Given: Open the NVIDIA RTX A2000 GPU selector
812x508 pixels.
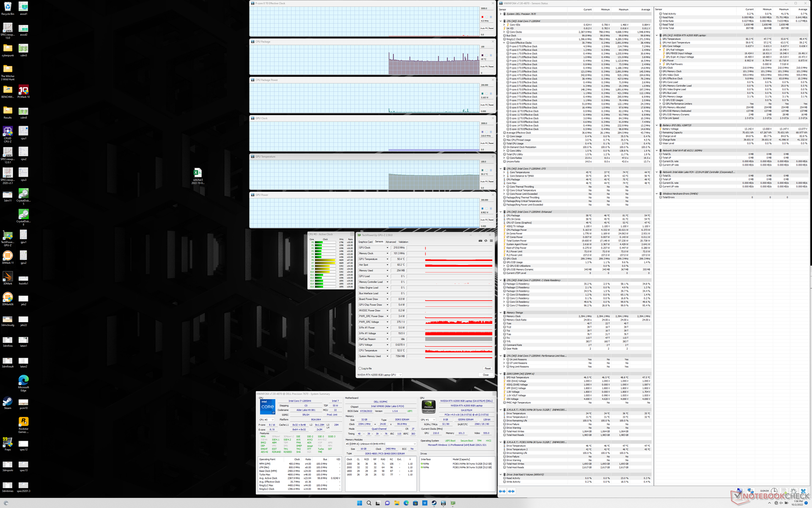Looking at the screenshot, I should click(x=379, y=375).
